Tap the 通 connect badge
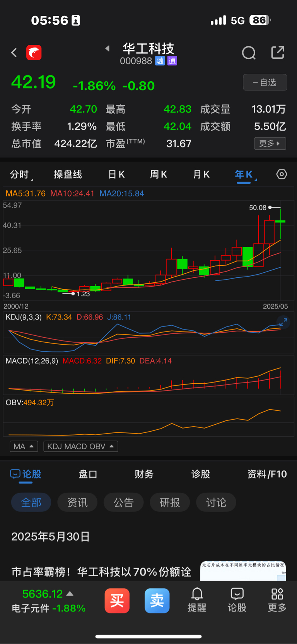 tap(172, 61)
